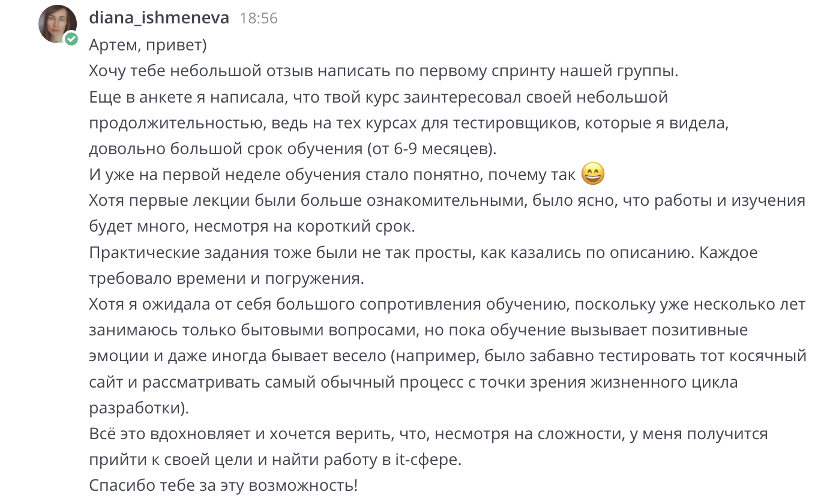827x504 pixels.
Task: Click the single word line "разработки)."
Action: [139, 408]
